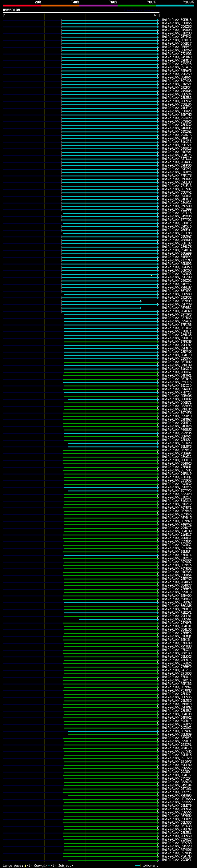Click the short alignment bar of UniRef100_A6YRA9
Viewport: 197px width, 868px height.
pos(101,301)
